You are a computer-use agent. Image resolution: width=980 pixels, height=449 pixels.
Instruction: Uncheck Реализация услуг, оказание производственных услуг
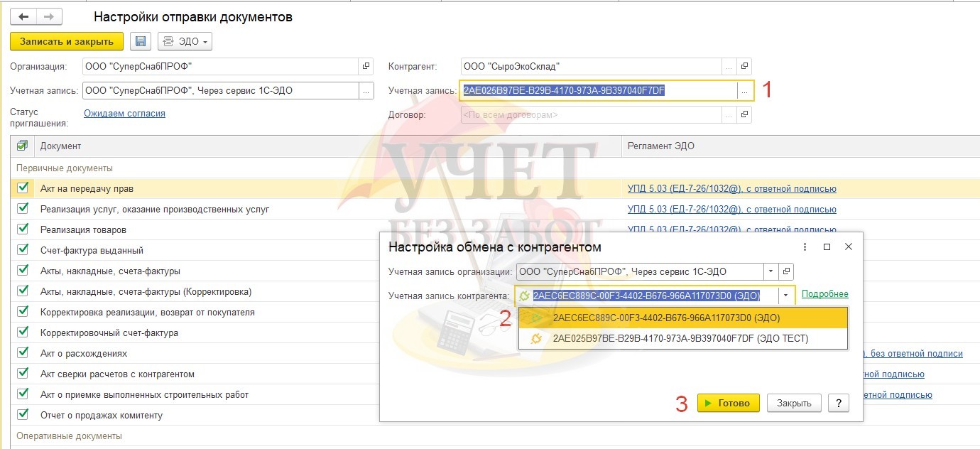23,209
